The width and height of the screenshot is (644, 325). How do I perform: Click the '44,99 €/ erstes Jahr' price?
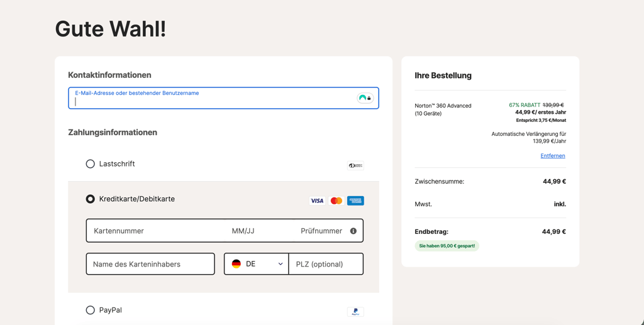point(540,112)
